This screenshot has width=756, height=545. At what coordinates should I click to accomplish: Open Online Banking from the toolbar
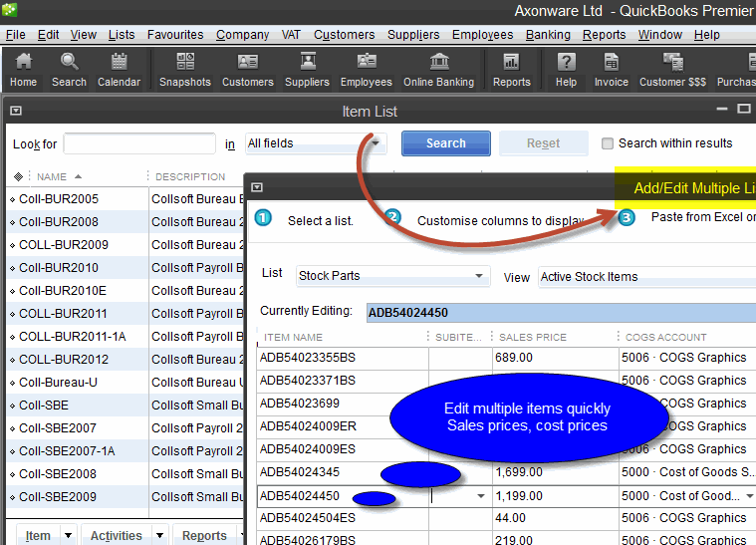tap(438, 70)
